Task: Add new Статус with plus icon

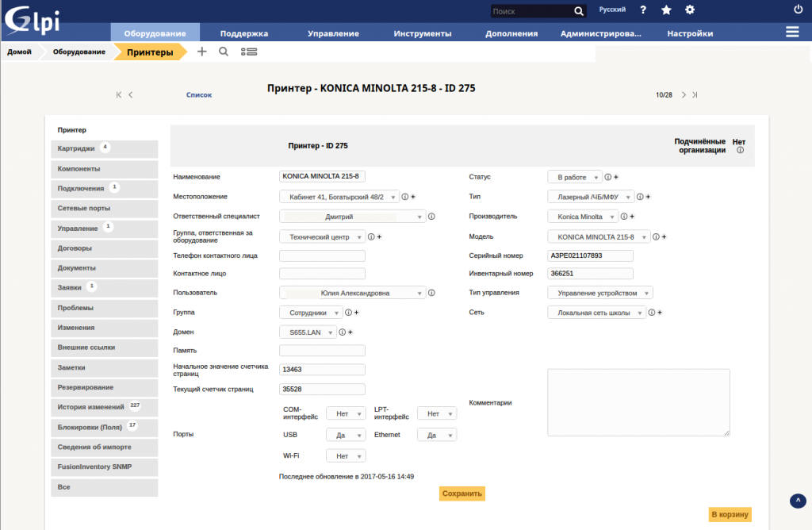Action: 616,177
